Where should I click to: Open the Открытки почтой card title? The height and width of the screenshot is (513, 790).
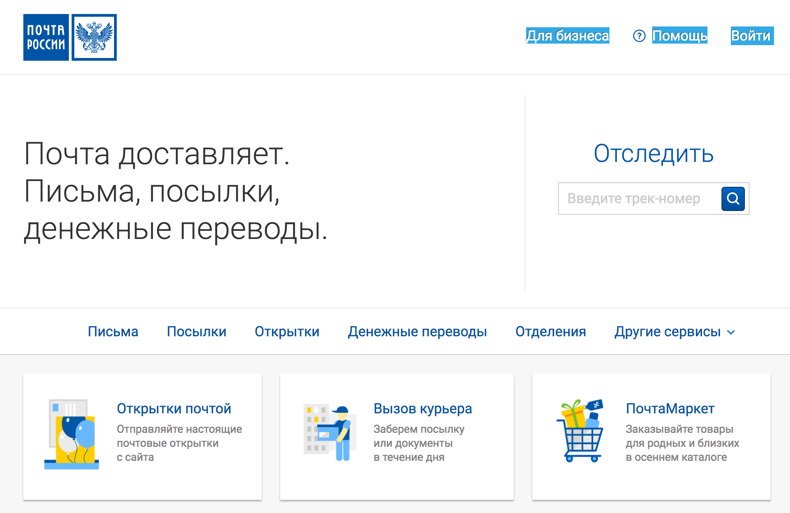point(174,408)
